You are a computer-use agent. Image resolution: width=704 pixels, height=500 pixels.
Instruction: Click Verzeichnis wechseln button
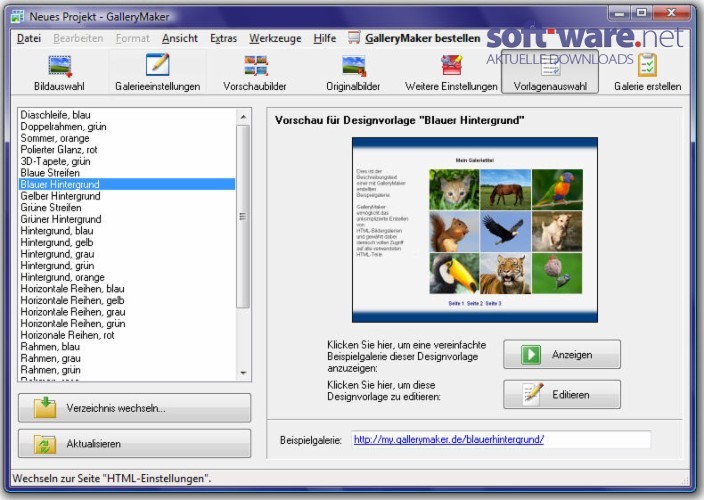(x=134, y=408)
